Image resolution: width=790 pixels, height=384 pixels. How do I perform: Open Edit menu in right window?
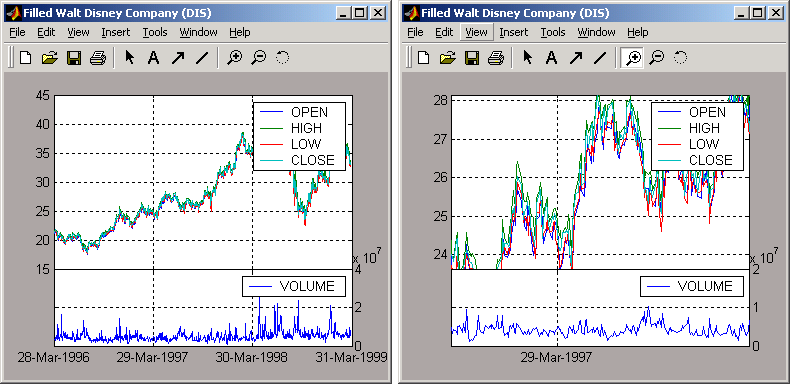(444, 32)
